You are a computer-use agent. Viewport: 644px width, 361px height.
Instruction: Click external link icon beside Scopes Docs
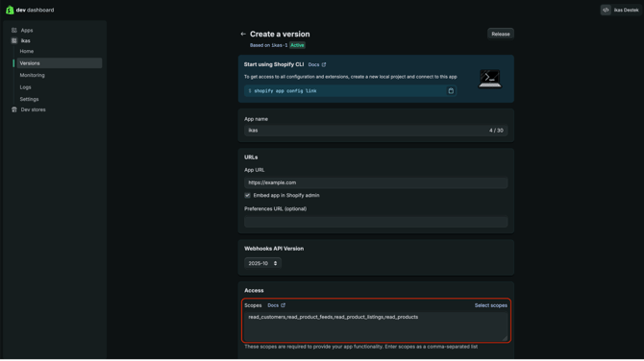[x=283, y=305]
